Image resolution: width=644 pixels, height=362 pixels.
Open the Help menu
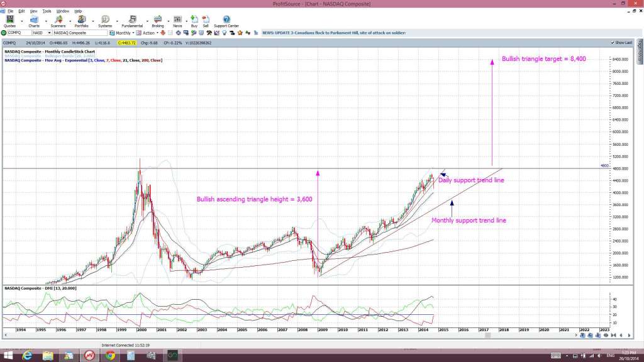(78, 11)
